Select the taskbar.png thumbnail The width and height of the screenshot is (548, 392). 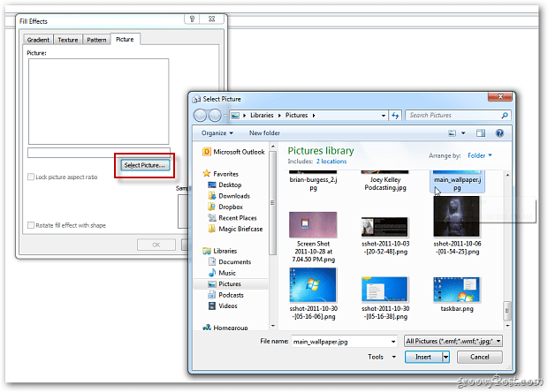tap(456, 290)
